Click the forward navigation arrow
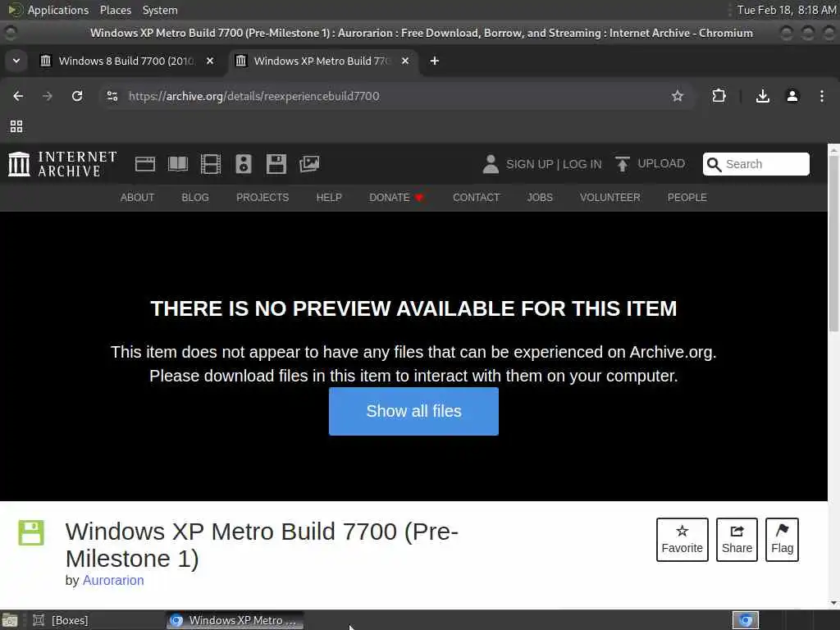Viewport: 840px width, 630px height. [48, 96]
